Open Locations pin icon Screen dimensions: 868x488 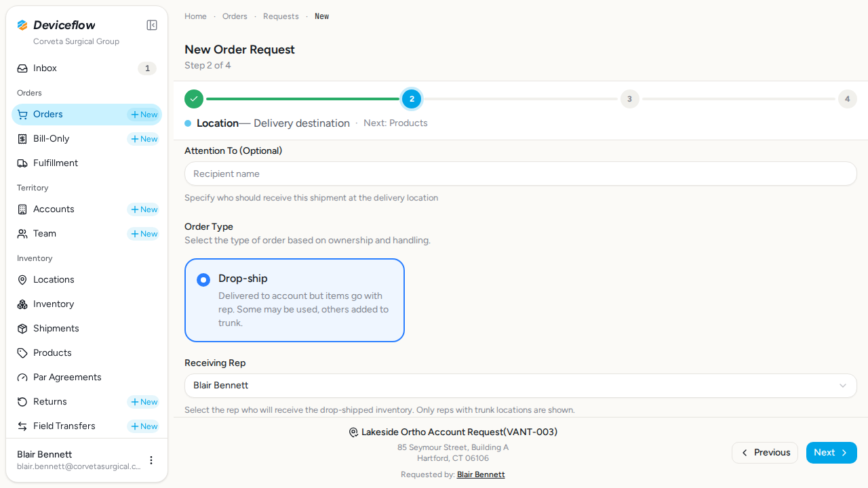(22, 280)
